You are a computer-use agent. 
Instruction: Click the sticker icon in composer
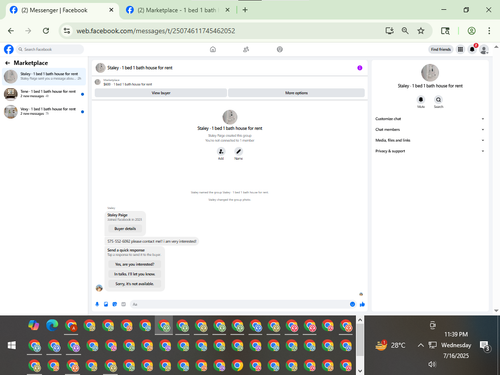coord(115,304)
